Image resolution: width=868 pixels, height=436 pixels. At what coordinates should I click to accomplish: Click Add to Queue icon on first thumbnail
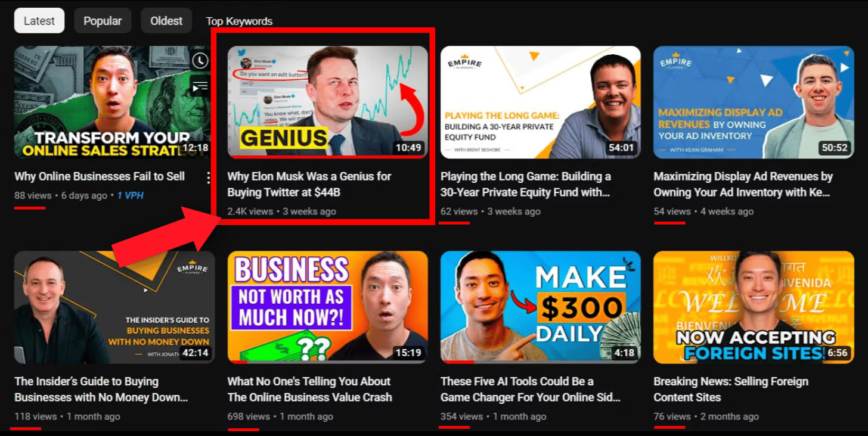point(200,86)
